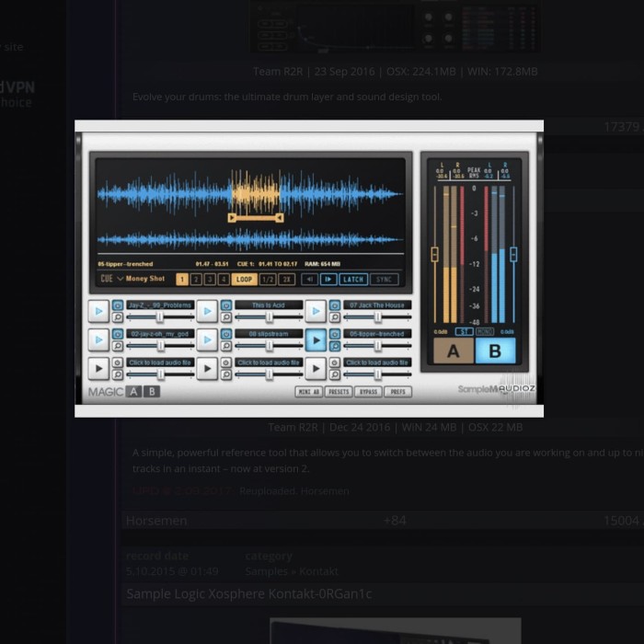Select cue point 4
The height and width of the screenshot is (644, 644).
[224, 280]
